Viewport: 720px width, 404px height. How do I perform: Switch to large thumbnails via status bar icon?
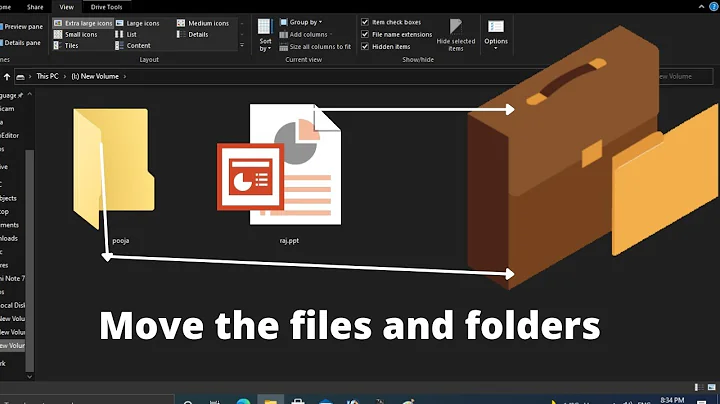pyautogui.click(x=712, y=387)
